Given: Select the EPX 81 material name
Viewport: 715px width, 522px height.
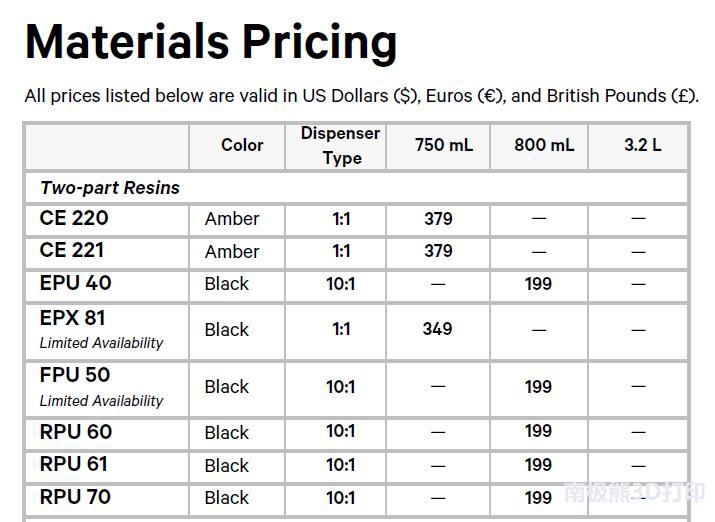Looking at the screenshot, I should (72, 318).
